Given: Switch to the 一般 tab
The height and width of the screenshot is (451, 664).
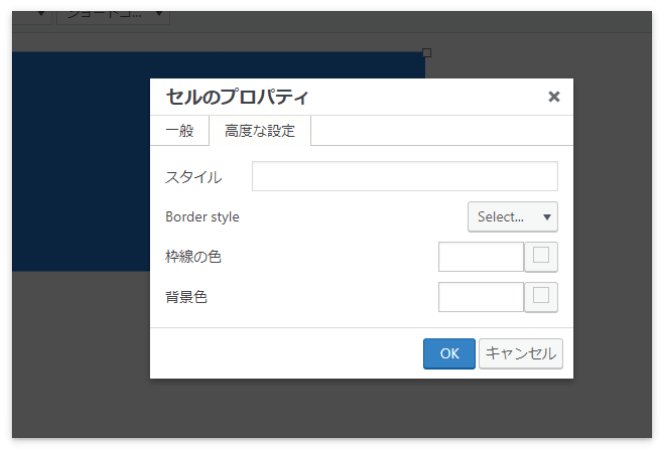Looking at the screenshot, I should coord(180,130).
